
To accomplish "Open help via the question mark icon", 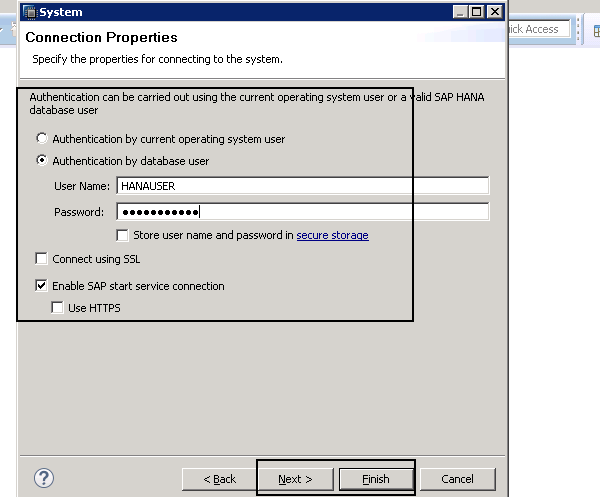I will (44, 478).
